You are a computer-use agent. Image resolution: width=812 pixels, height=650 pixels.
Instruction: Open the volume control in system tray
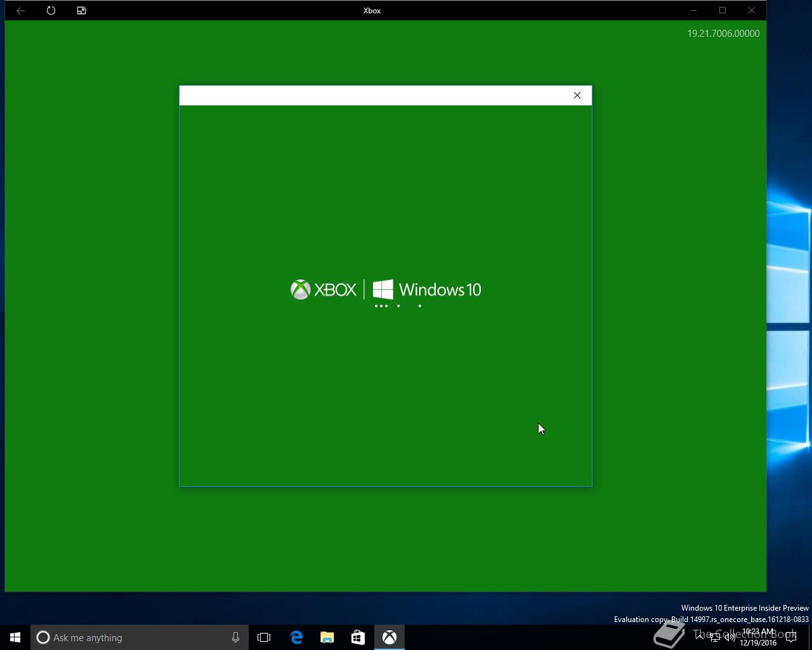pyautogui.click(x=730, y=637)
